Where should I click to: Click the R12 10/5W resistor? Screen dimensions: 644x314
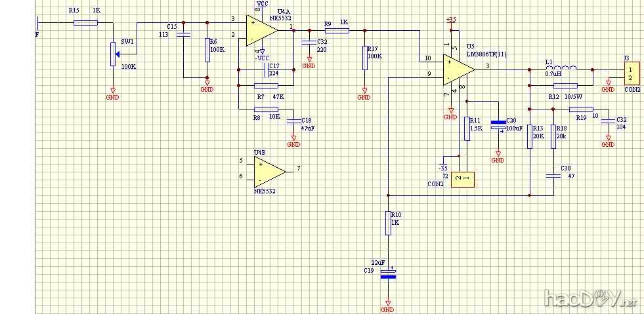click(x=565, y=85)
